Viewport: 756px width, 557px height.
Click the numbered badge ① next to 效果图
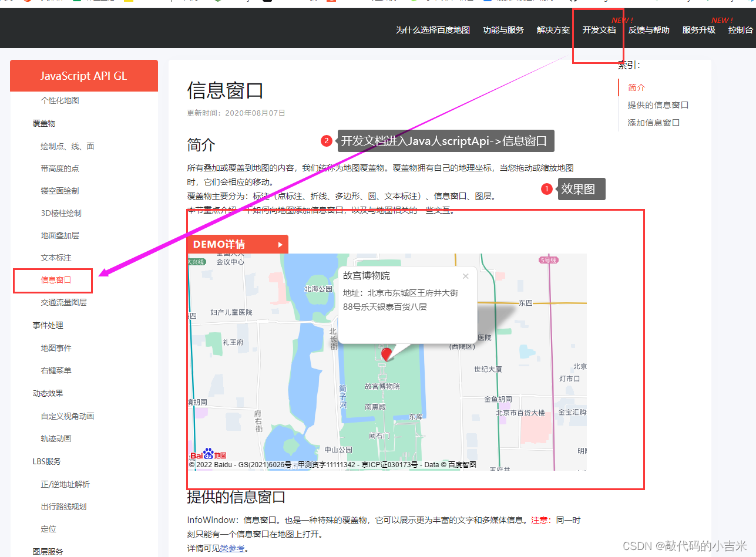[x=546, y=189]
